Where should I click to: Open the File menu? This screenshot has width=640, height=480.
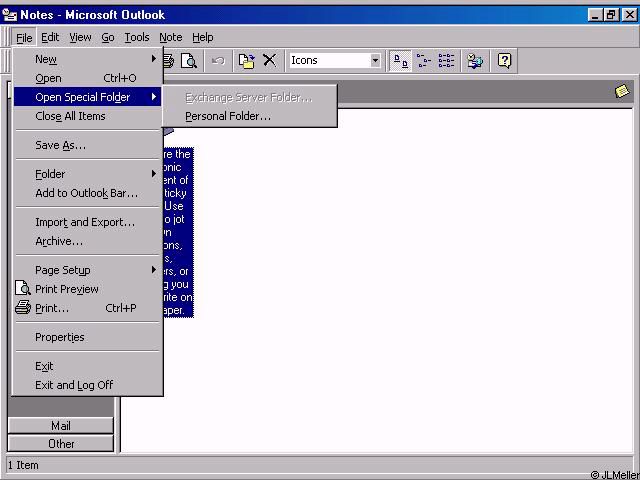click(x=24, y=38)
